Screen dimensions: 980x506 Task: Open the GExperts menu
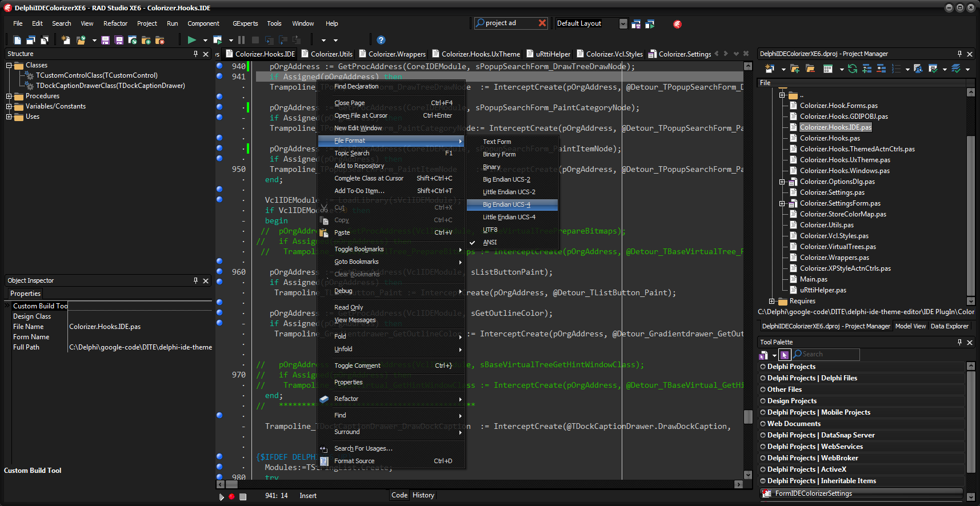245,23
